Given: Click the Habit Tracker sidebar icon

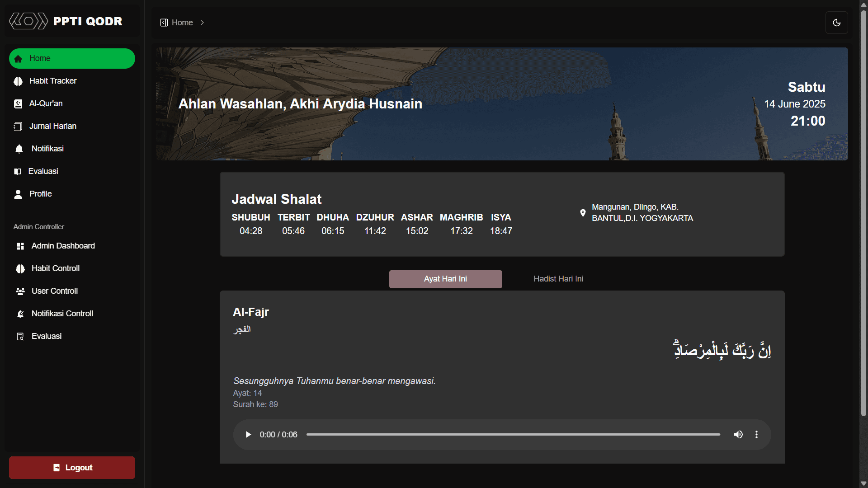Looking at the screenshot, I should point(18,81).
